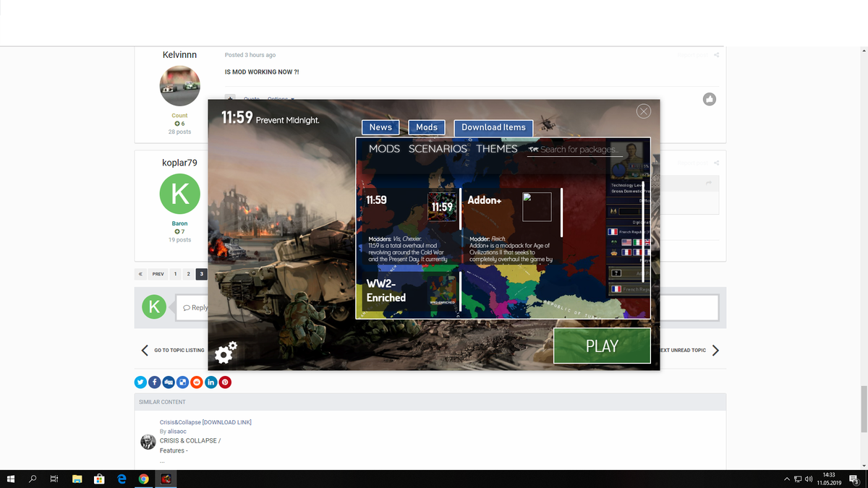
Task: Share topic on Facebook
Action: [x=155, y=382]
